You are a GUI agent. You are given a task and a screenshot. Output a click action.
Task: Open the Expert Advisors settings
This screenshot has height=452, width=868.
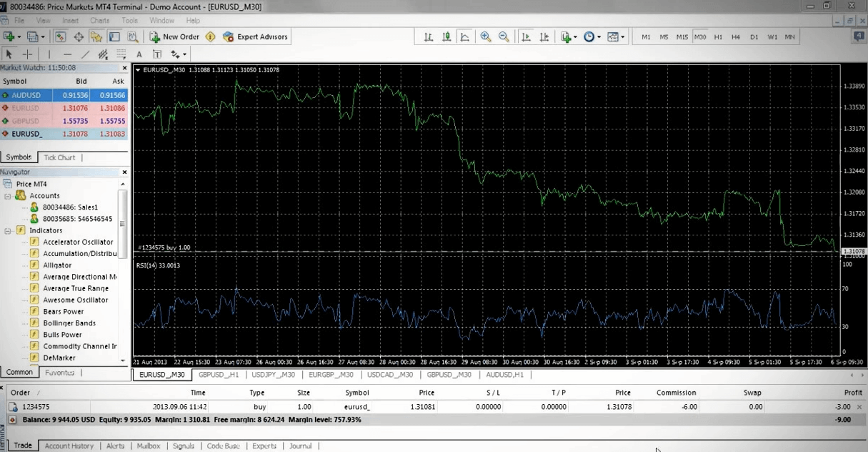(x=254, y=36)
